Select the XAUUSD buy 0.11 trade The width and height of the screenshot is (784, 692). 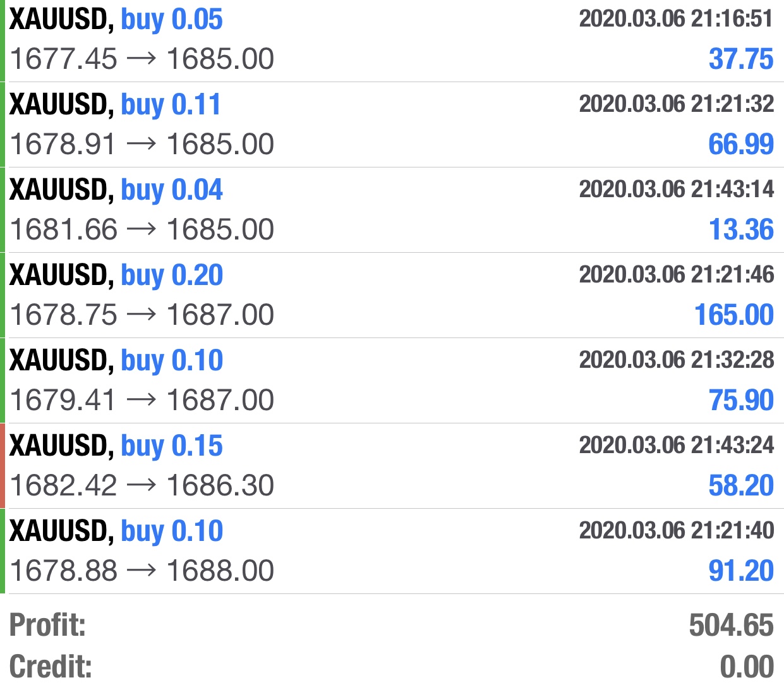tap(392, 124)
